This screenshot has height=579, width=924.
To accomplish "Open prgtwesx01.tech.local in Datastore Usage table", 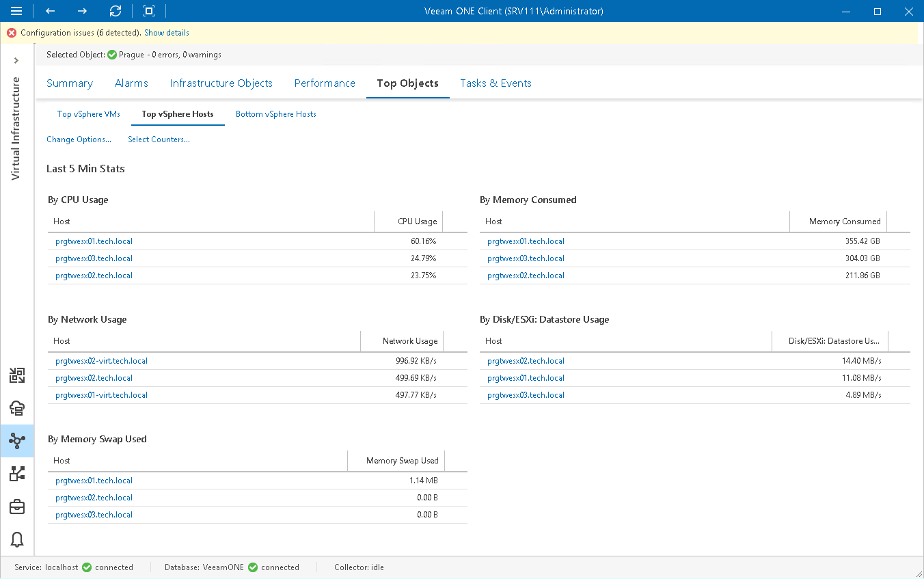I will [x=526, y=378].
